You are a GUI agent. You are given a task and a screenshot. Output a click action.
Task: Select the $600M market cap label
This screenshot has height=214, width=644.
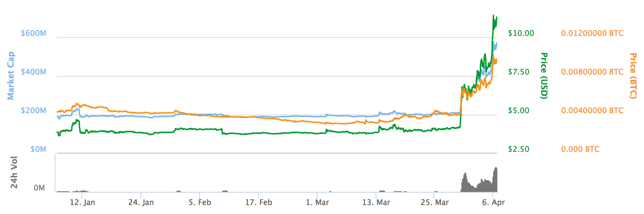(x=34, y=33)
